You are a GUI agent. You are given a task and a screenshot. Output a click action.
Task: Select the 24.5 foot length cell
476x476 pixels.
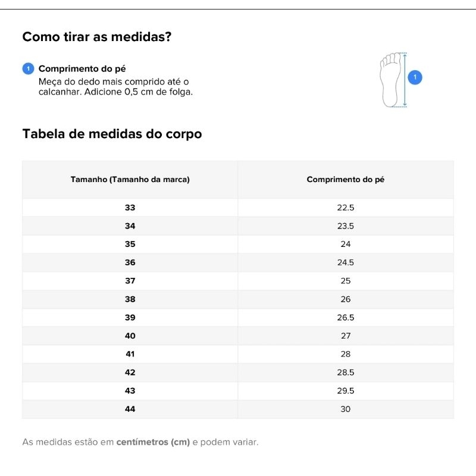coord(345,262)
